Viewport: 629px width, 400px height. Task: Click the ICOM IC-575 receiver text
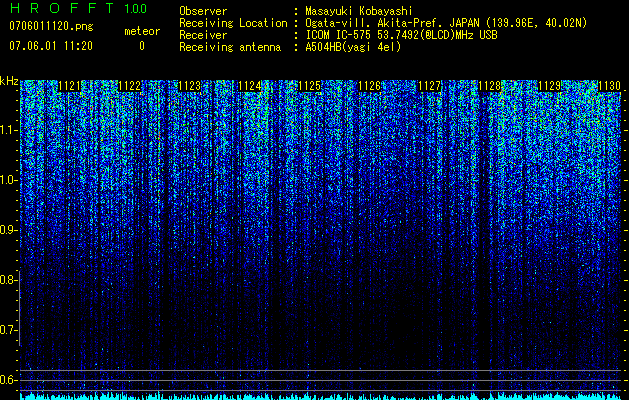pyautogui.click(x=401, y=35)
